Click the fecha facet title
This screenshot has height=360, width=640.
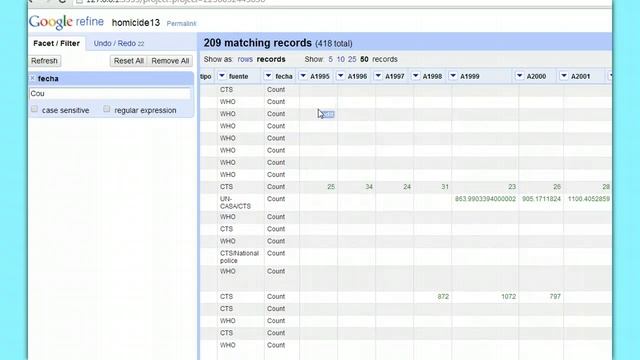tap(48, 78)
